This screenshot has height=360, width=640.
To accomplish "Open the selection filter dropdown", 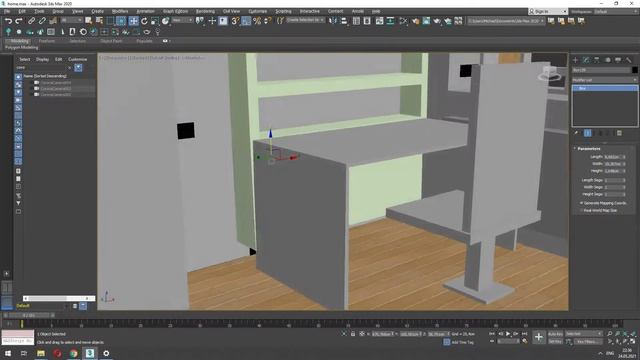I will [x=71, y=20].
